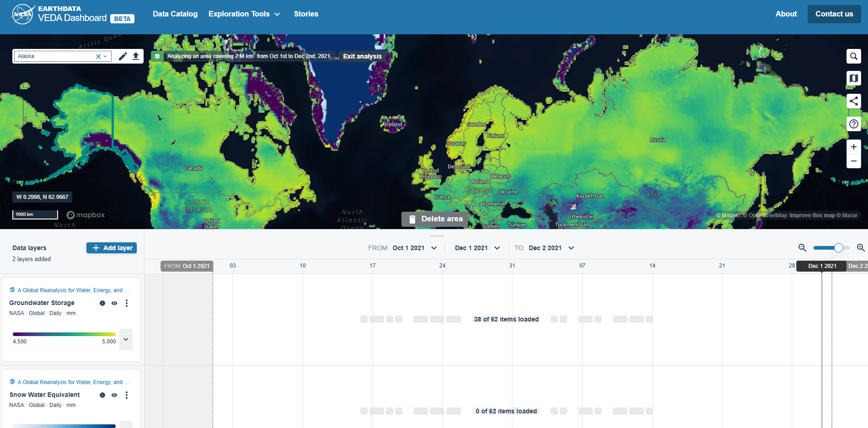Open the map layer options icon

[x=853, y=78]
